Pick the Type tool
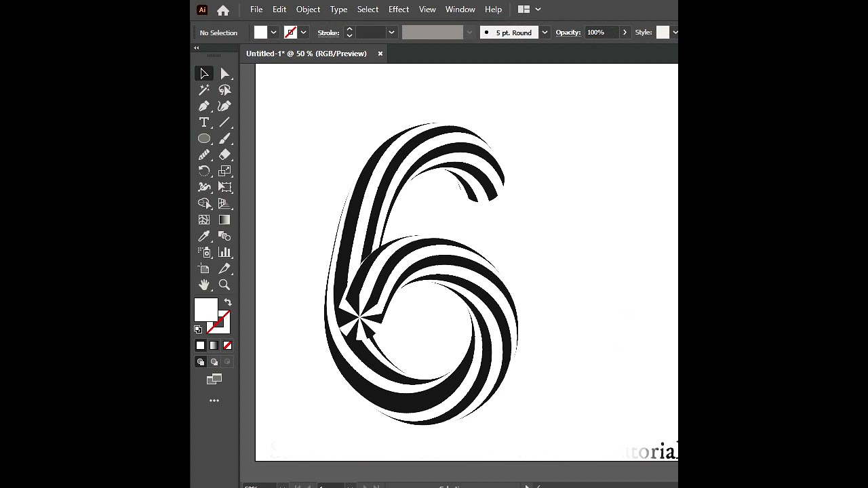Image resolution: width=868 pixels, height=488 pixels. [x=204, y=122]
